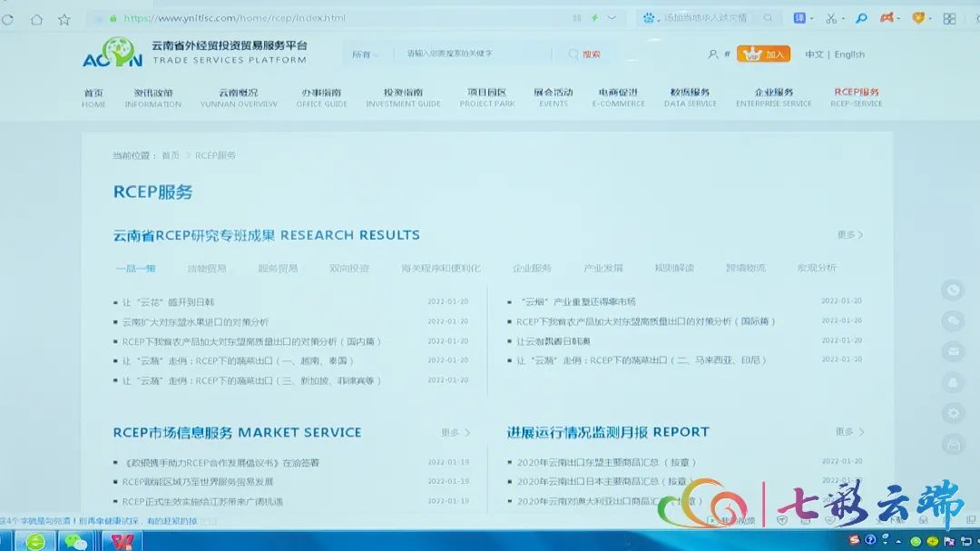This screenshot has height=551, width=980.
Task: Click the orange VIP 加入 button
Action: coord(763,54)
